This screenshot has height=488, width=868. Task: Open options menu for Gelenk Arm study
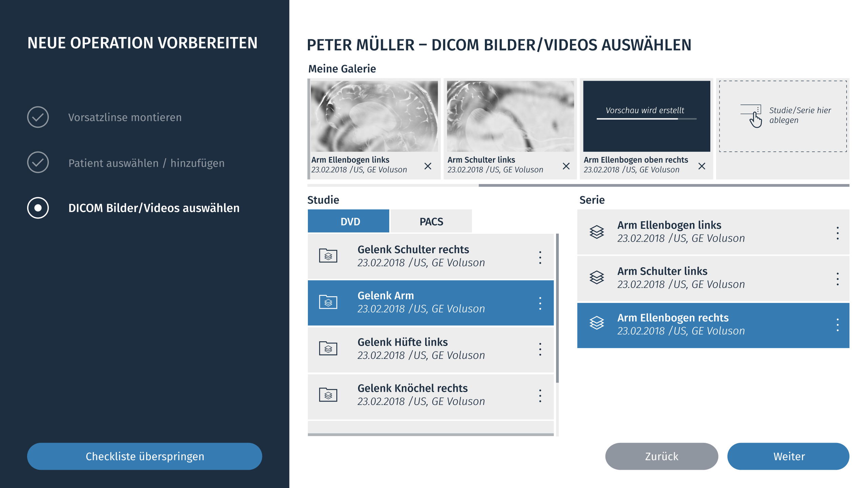(540, 303)
